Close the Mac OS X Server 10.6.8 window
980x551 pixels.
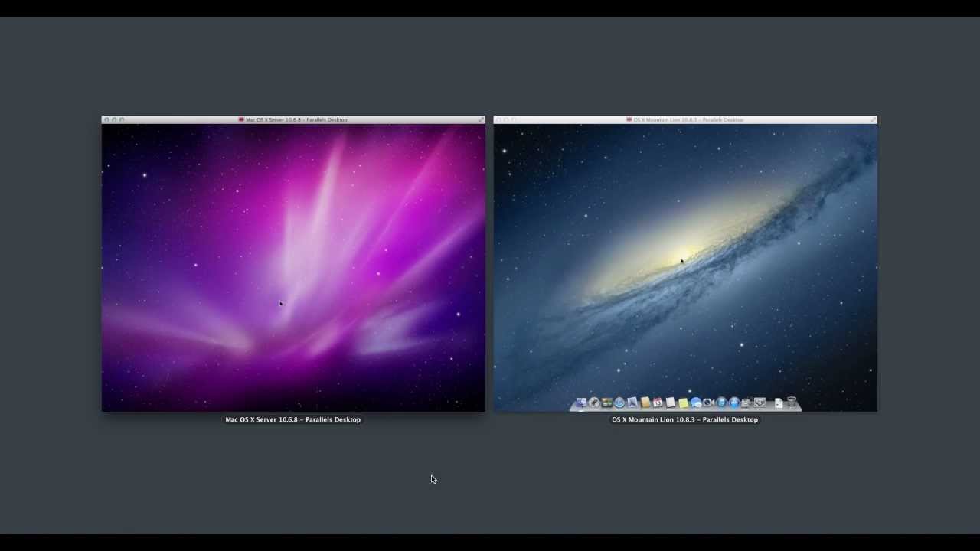[106, 119]
